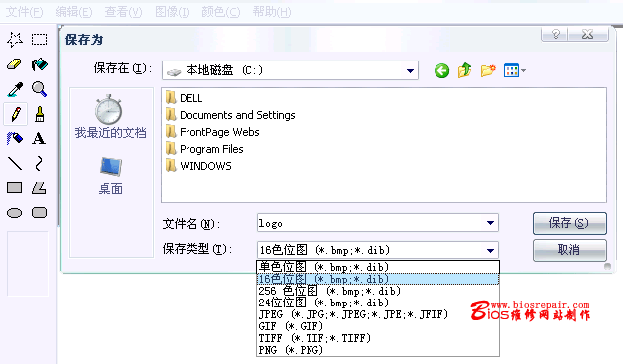Image resolution: width=623 pixels, height=364 pixels.
Task: Choose the Airbrush spray tool
Action: click(x=15, y=138)
